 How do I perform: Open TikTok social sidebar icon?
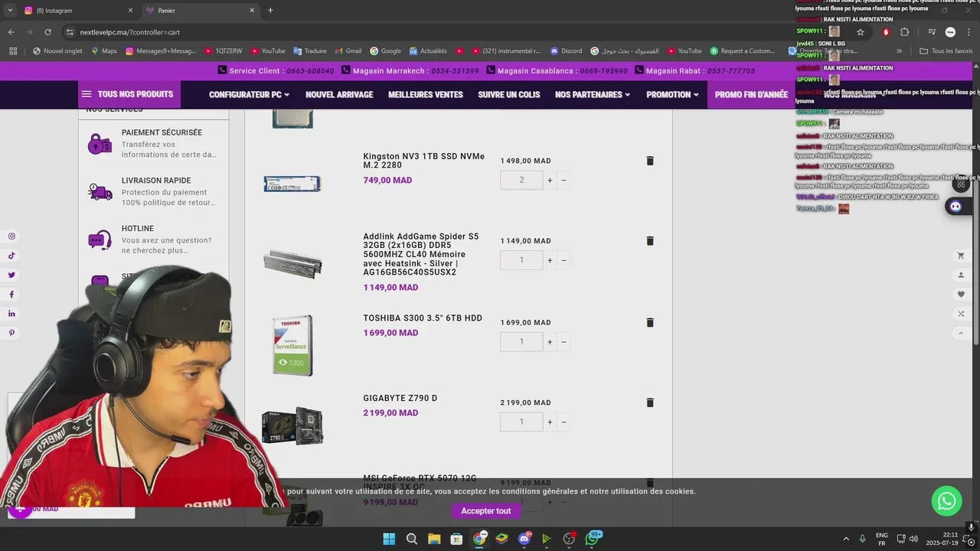point(11,256)
